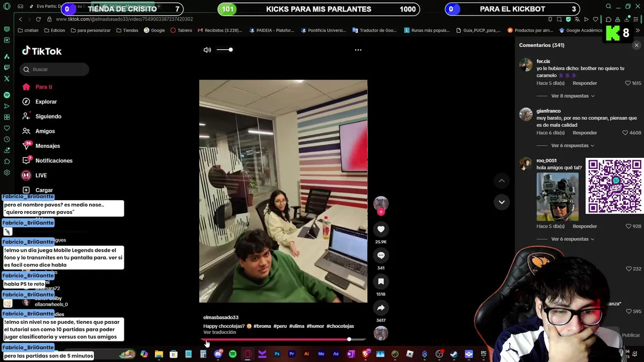Open Spotify from the taskbar
Image resolution: width=644 pixels, height=362 pixels.
click(x=232, y=354)
